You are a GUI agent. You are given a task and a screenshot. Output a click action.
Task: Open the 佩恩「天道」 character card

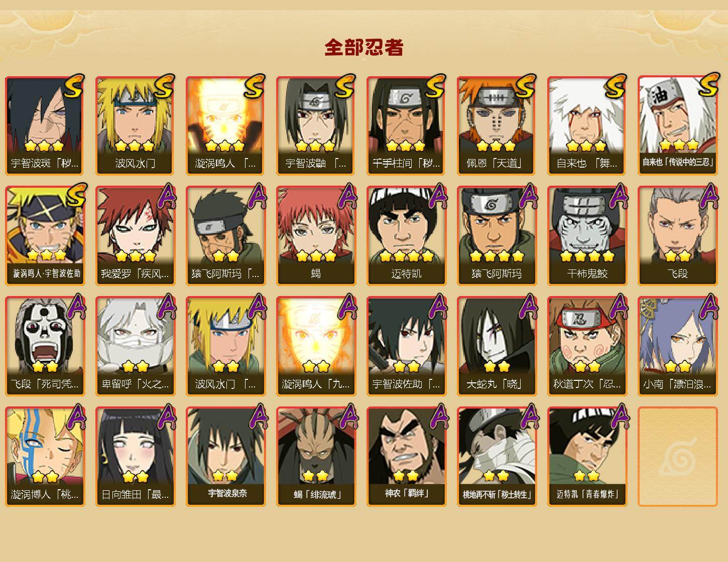(497, 125)
